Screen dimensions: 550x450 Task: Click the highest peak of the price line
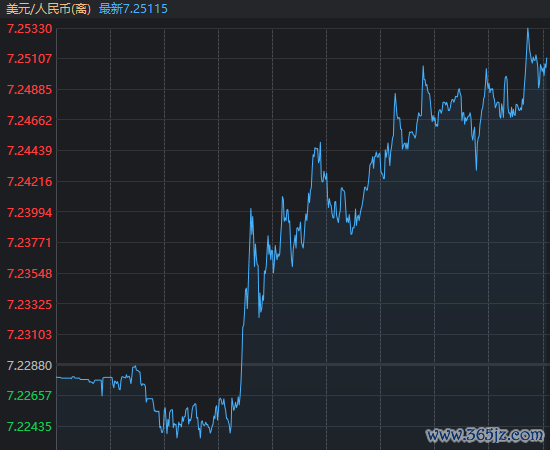click(x=528, y=29)
